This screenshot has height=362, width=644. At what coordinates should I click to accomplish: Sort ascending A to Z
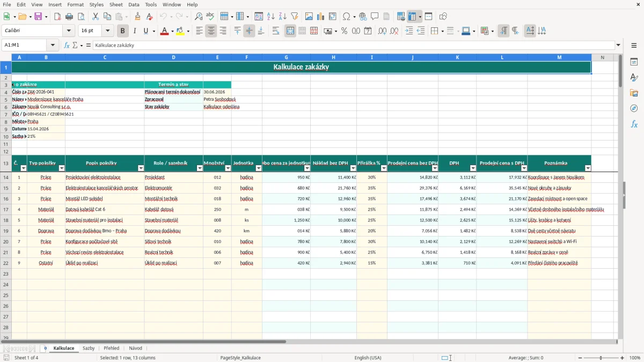click(x=270, y=17)
